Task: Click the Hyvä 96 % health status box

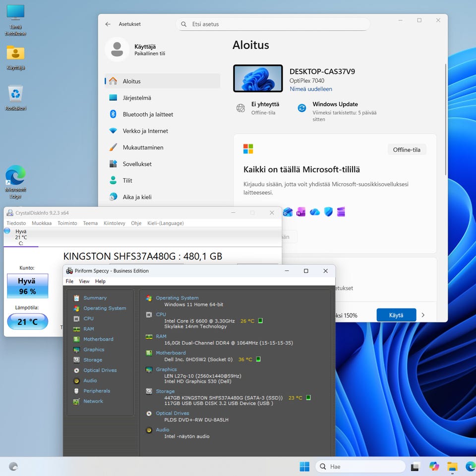Action: tap(28, 286)
